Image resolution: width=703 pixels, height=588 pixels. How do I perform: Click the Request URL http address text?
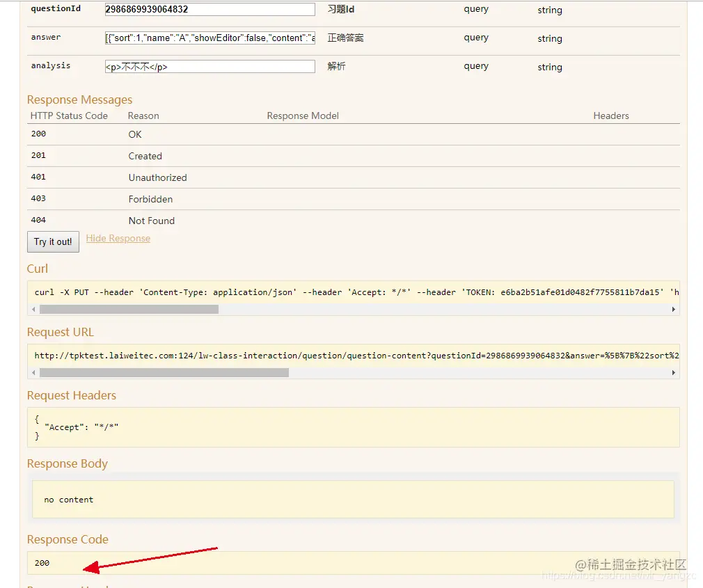[x=356, y=356]
